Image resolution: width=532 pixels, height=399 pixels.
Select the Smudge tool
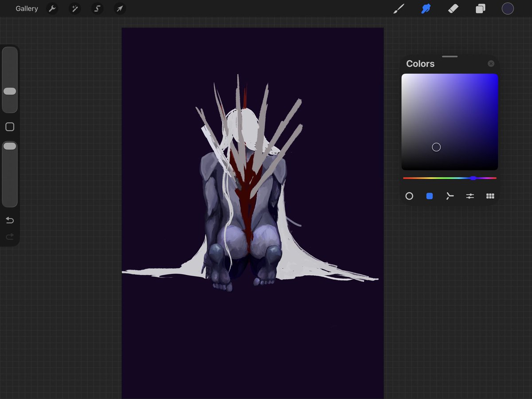point(426,8)
